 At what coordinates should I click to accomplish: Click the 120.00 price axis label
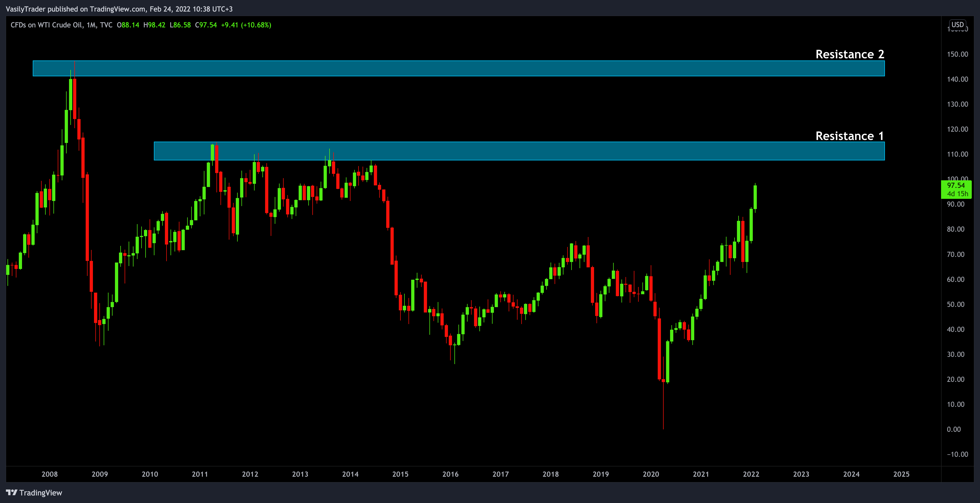pos(957,129)
